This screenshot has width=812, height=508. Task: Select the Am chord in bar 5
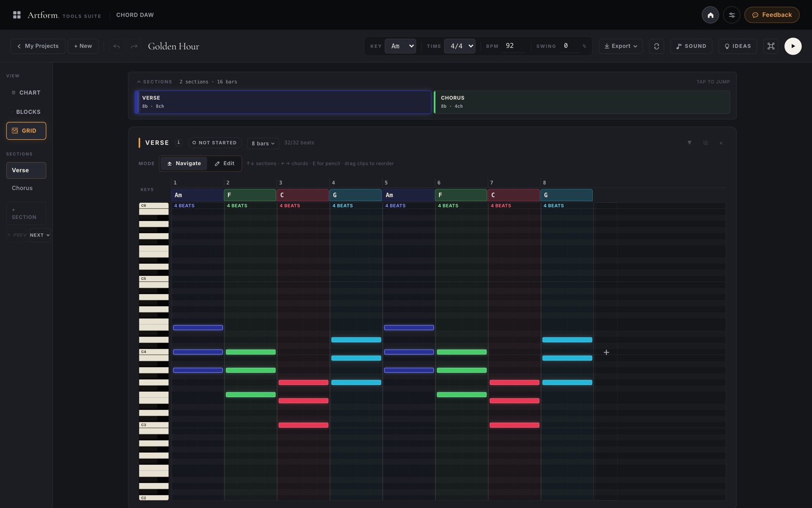(409, 195)
